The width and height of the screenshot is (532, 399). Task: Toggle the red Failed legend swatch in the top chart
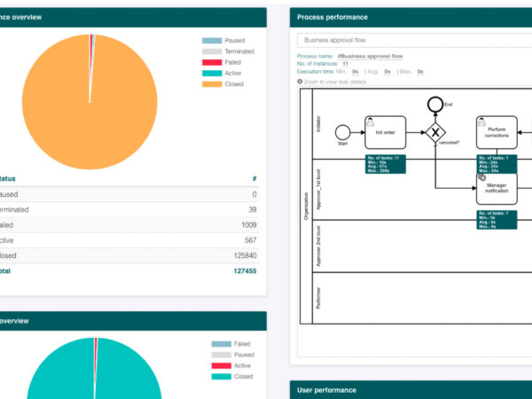point(212,62)
